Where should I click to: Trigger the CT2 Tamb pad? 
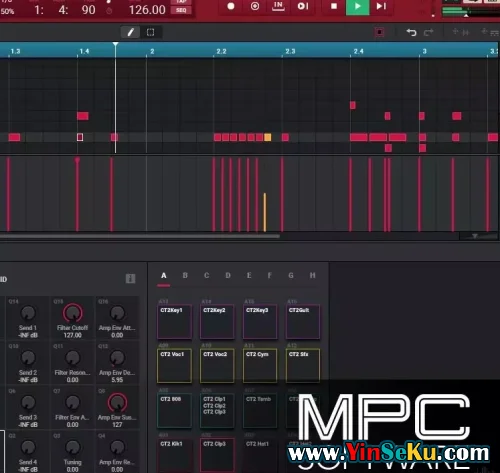[x=260, y=411]
